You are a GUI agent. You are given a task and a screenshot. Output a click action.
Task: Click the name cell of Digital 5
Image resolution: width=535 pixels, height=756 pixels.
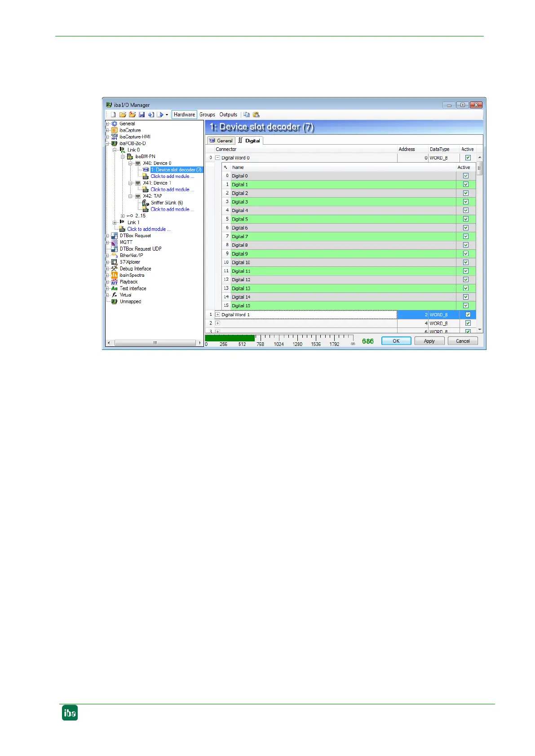click(343, 219)
